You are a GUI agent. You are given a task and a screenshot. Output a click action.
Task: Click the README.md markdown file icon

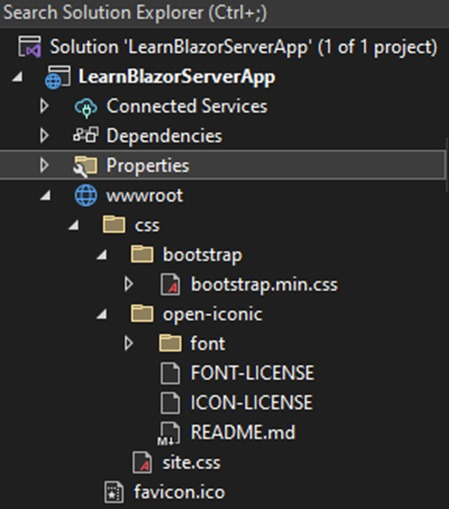coord(170,433)
